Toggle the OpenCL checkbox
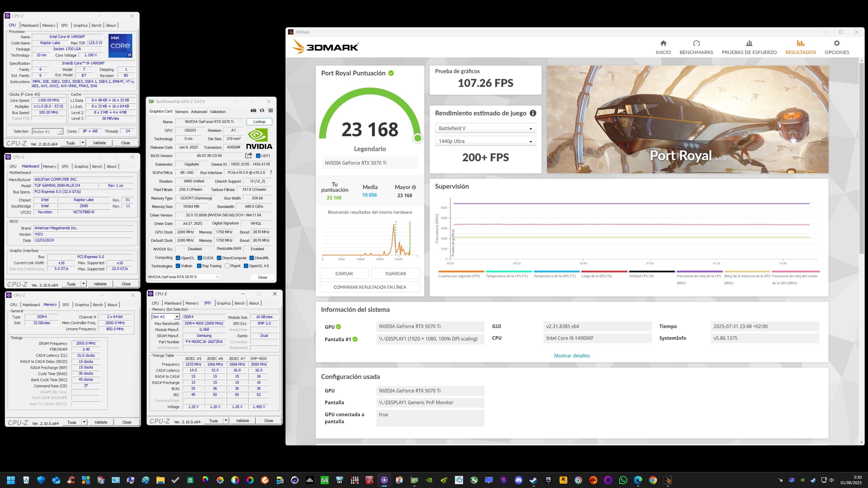The width and height of the screenshot is (868, 488). [178, 258]
